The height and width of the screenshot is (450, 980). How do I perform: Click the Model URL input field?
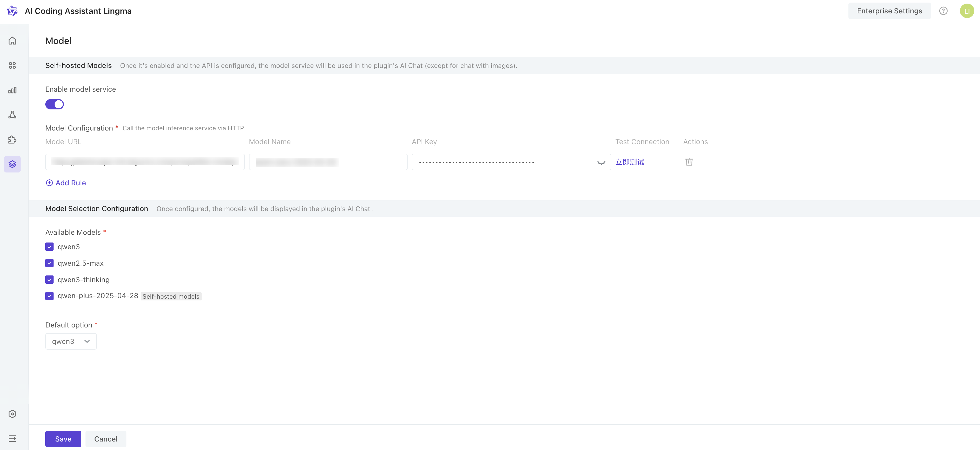click(x=144, y=162)
